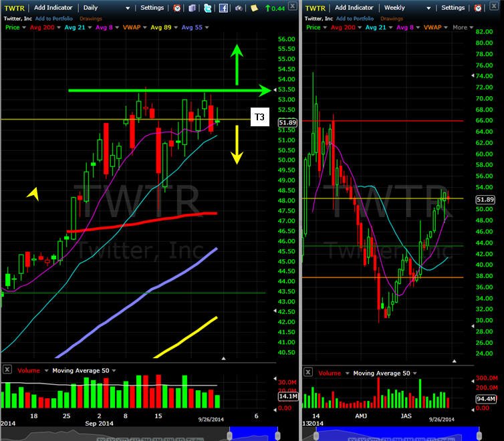Open the alarm clock icon on Weekly chart
Image resolution: width=504 pixels, height=441 pixels.
coord(478,8)
